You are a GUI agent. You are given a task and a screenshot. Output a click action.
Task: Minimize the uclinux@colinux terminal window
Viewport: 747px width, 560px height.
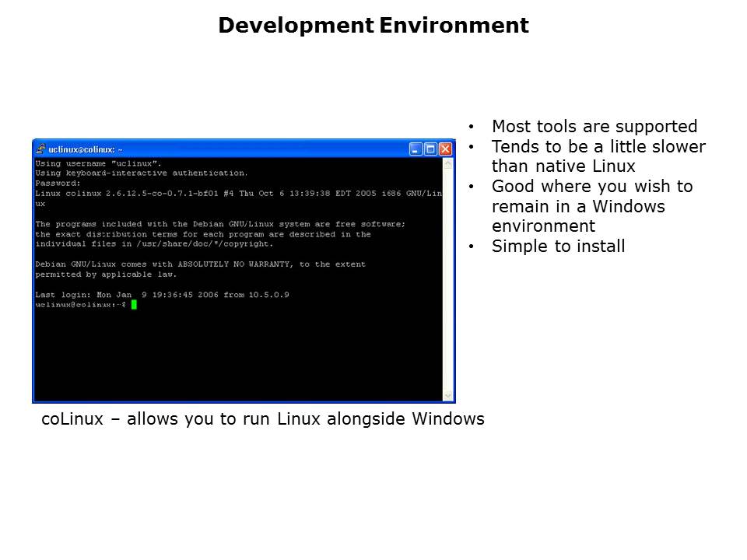[416, 149]
